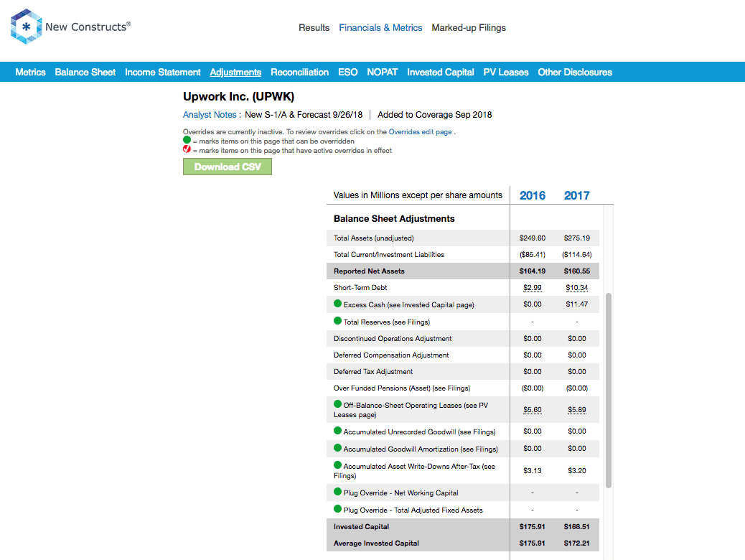Click the 2016 Operating Leases value $5.60
The width and height of the screenshot is (745, 560).
click(x=533, y=410)
